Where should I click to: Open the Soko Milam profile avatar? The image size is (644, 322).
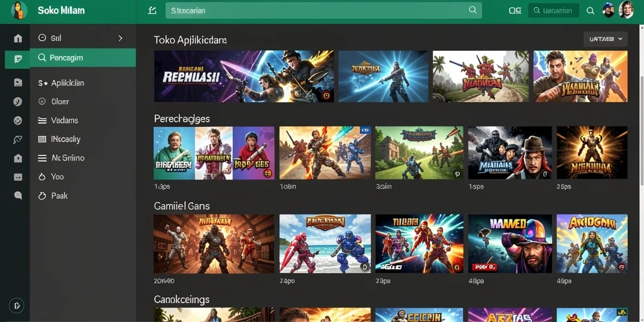point(19,10)
